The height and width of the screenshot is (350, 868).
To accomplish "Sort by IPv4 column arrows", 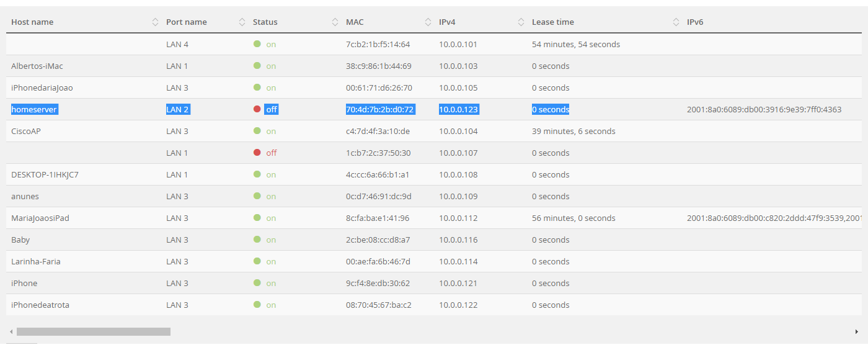I will 521,22.
